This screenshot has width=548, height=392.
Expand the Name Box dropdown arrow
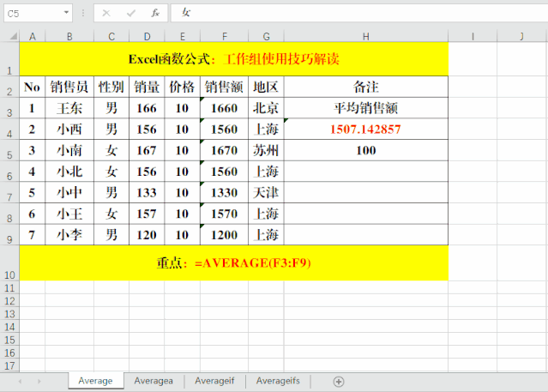67,13
